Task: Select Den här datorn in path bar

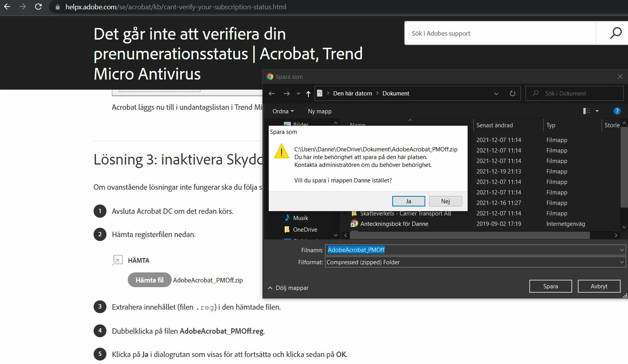Action: [x=352, y=94]
